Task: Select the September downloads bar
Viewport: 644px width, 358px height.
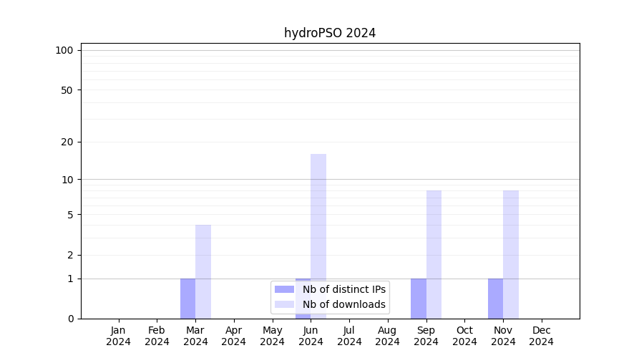Action: 434,254
